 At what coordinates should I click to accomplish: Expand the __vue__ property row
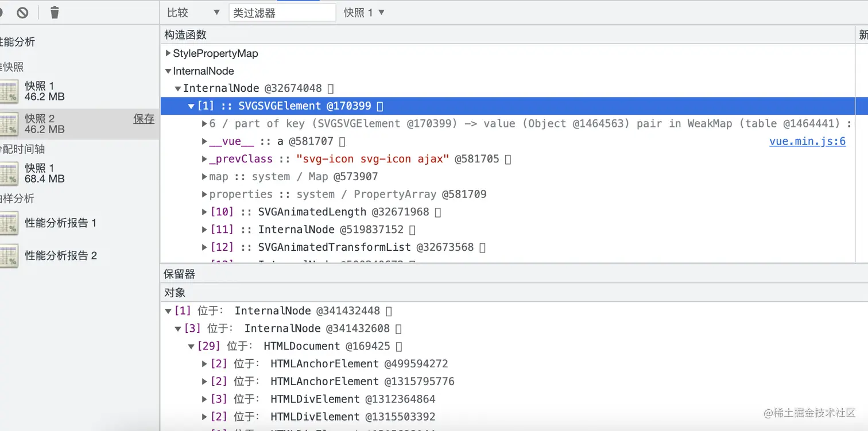click(204, 141)
